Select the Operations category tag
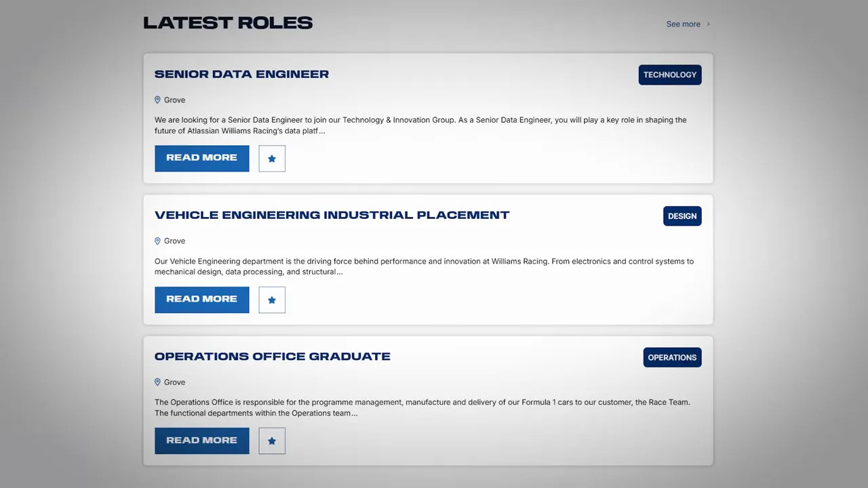 pos(672,357)
